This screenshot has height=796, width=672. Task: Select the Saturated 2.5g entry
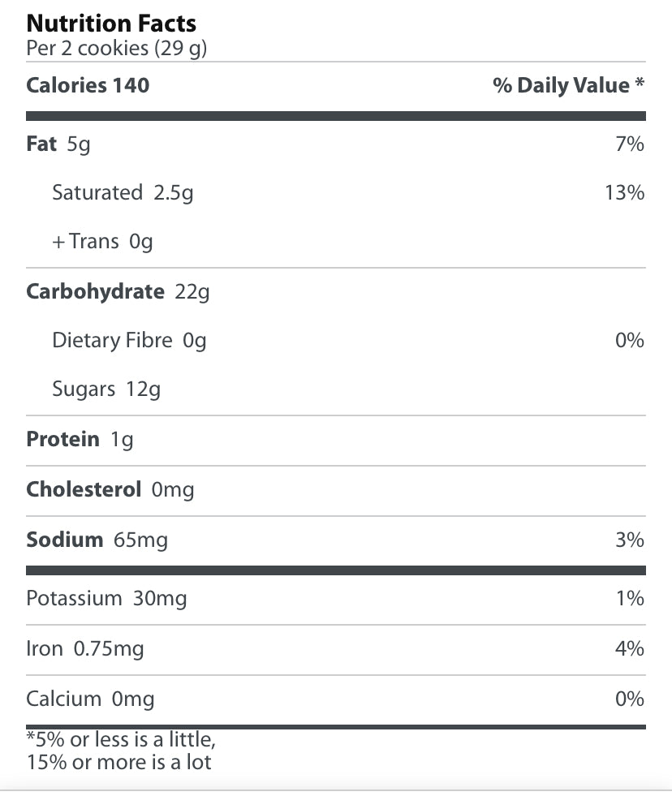(123, 193)
